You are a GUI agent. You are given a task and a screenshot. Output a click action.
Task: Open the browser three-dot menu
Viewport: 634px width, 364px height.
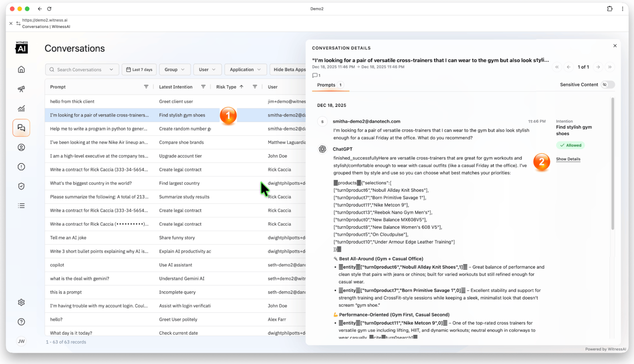623,9
